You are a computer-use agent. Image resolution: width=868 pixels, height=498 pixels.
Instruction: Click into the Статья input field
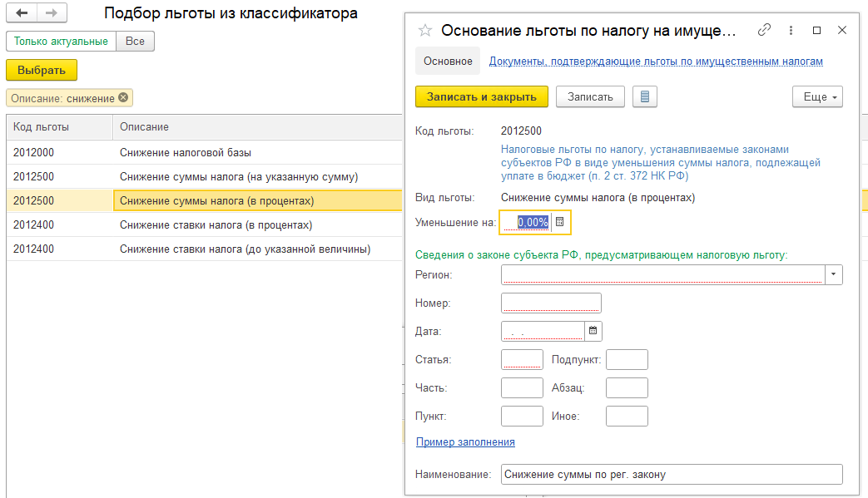pos(522,359)
